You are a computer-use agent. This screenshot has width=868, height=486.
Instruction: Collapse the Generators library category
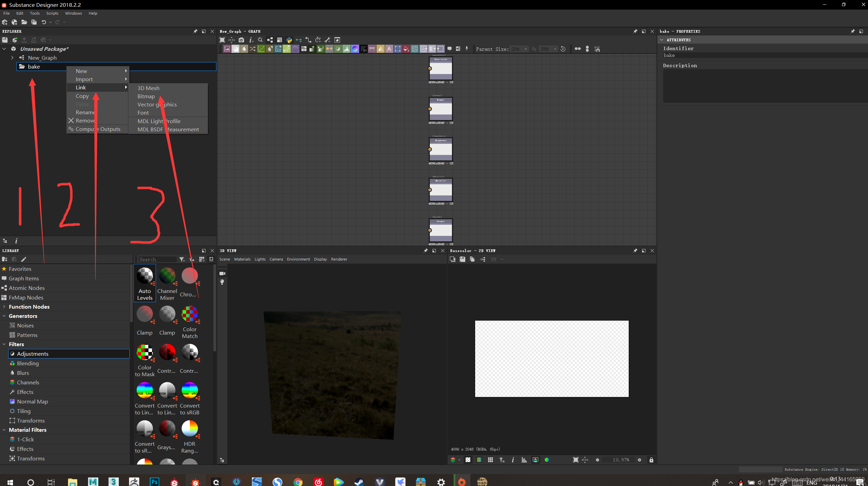pos(4,316)
